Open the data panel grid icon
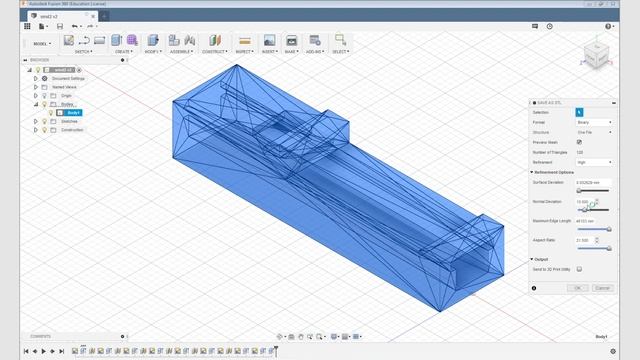The height and width of the screenshot is (360, 640). pyautogui.click(x=27, y=26)
